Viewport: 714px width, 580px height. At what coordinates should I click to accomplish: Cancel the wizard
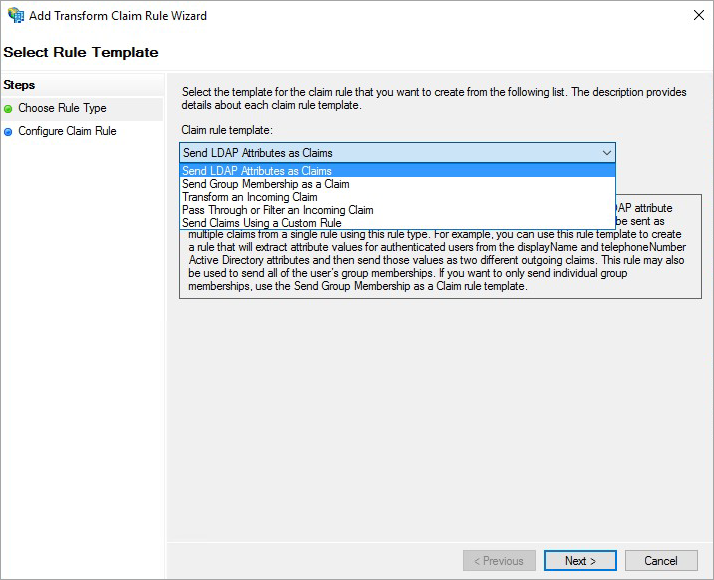point(661,560)
